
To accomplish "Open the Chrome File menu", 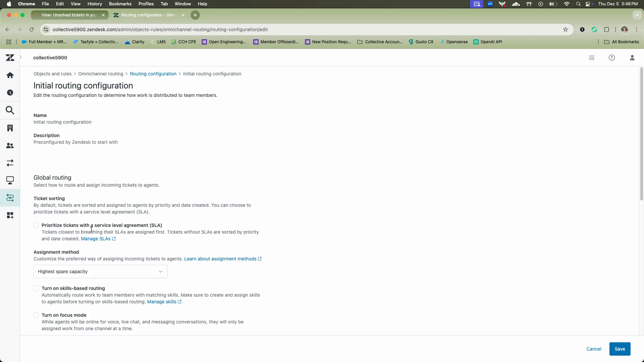I will [x=45, y=4].
